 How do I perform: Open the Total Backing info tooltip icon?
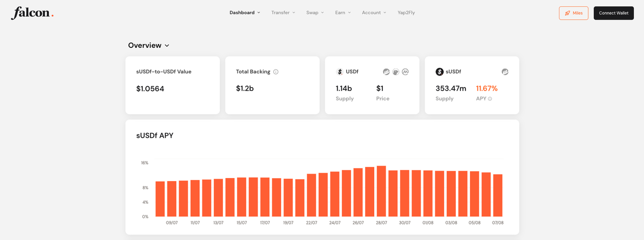click(x=276, y=72)
